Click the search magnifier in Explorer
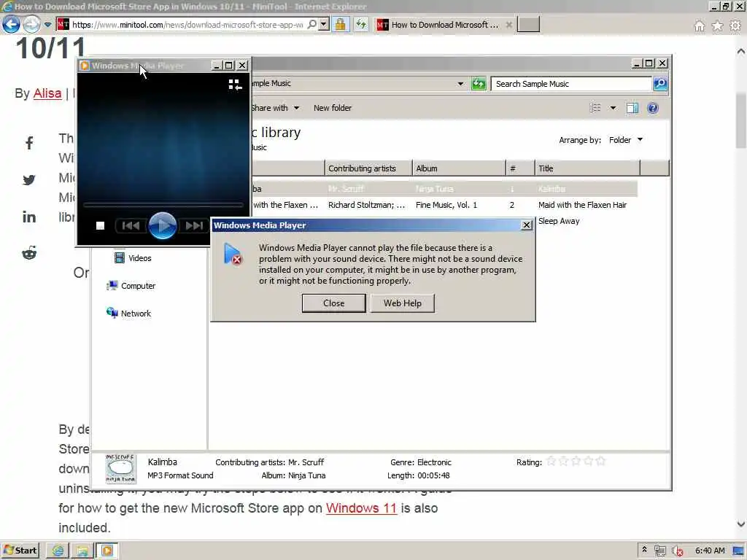 [x=659, y=84]
